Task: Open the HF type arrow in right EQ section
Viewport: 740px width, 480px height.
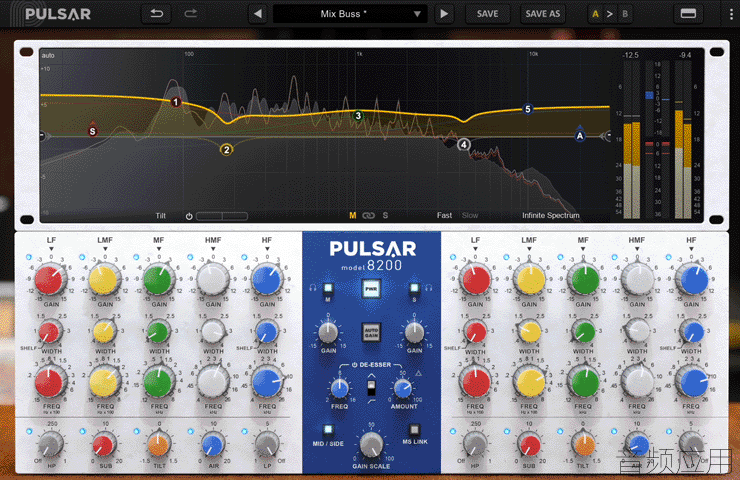Action: point(691,249)
